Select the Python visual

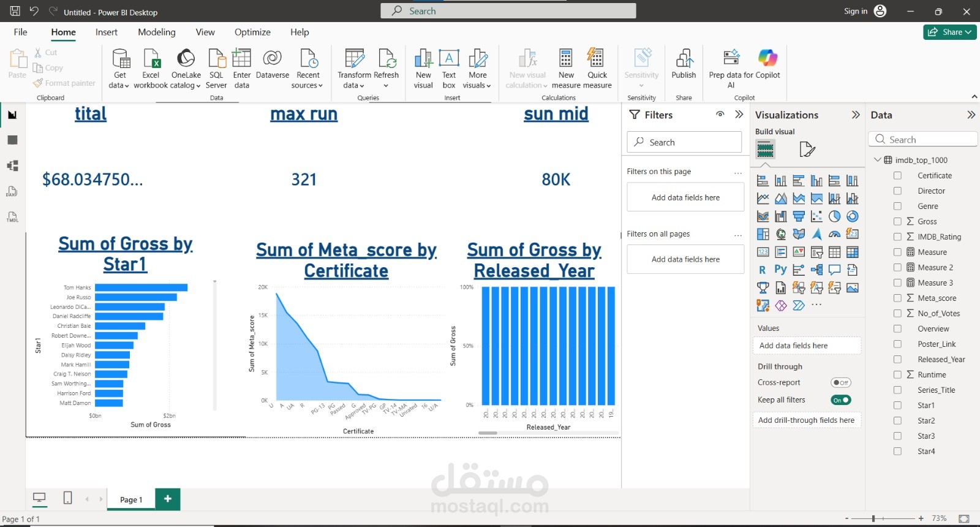780,270
